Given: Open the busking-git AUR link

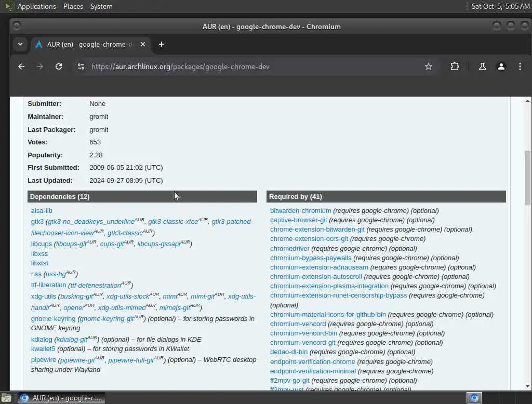Looking at the screenshot, I should [77, 297].
